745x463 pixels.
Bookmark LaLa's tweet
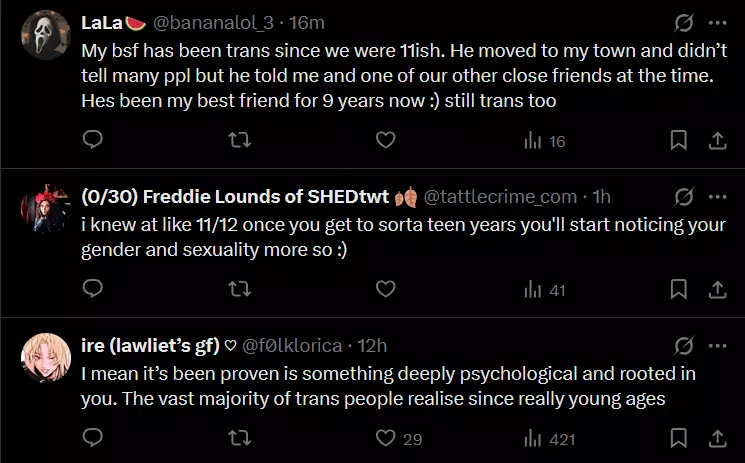[x=678, y=141]
